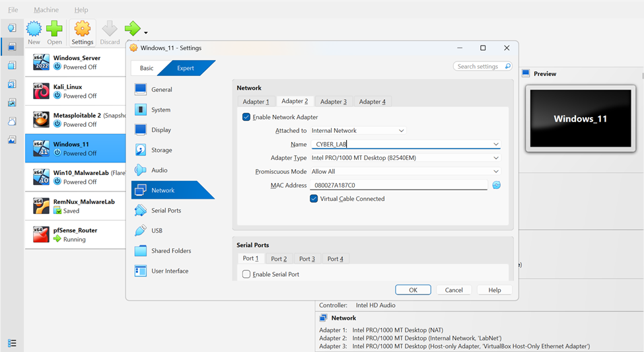Select the pfSense_Router virtual machine
The image size is (644, 352).
75,234
